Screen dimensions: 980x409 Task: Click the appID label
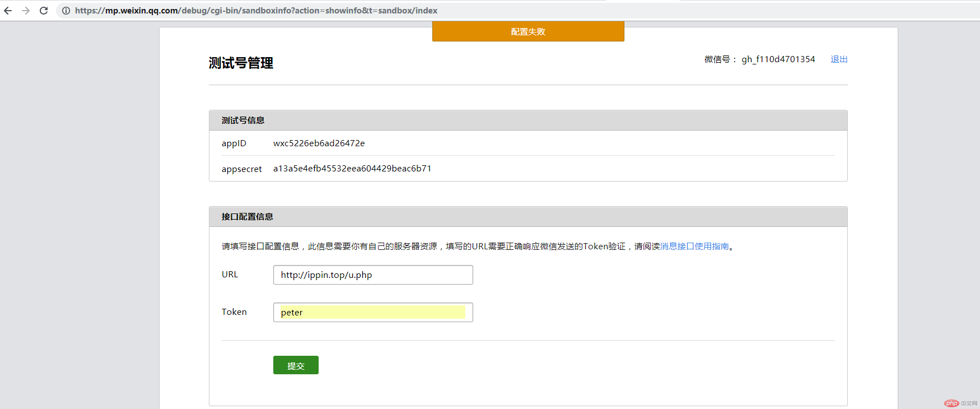point(234,143)
